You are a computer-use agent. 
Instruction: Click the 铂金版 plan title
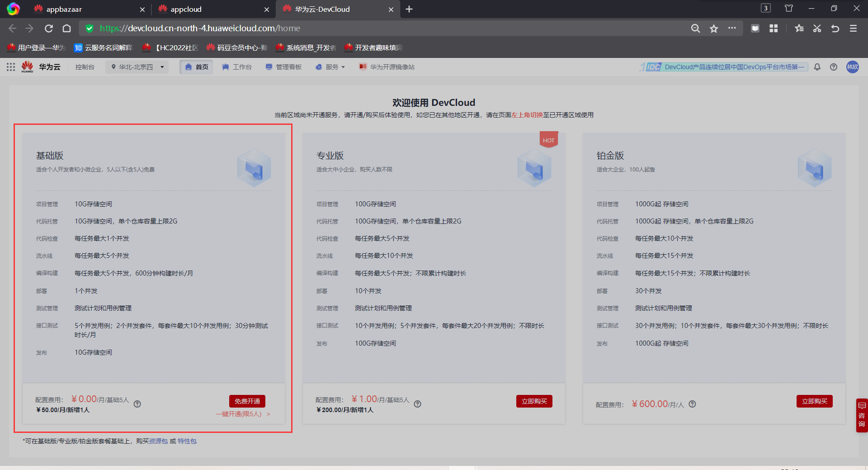pyautogui.click(x=610, y=156)
